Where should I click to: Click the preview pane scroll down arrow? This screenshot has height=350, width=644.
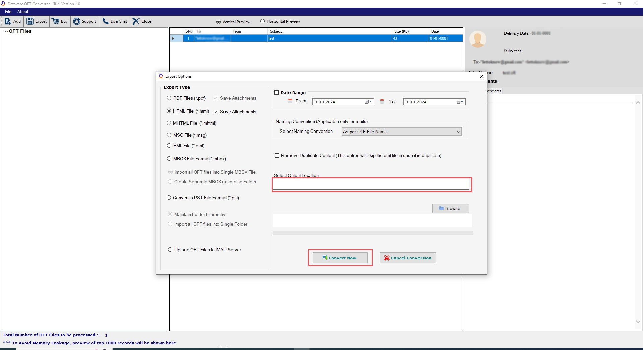[x=638, y=322]
